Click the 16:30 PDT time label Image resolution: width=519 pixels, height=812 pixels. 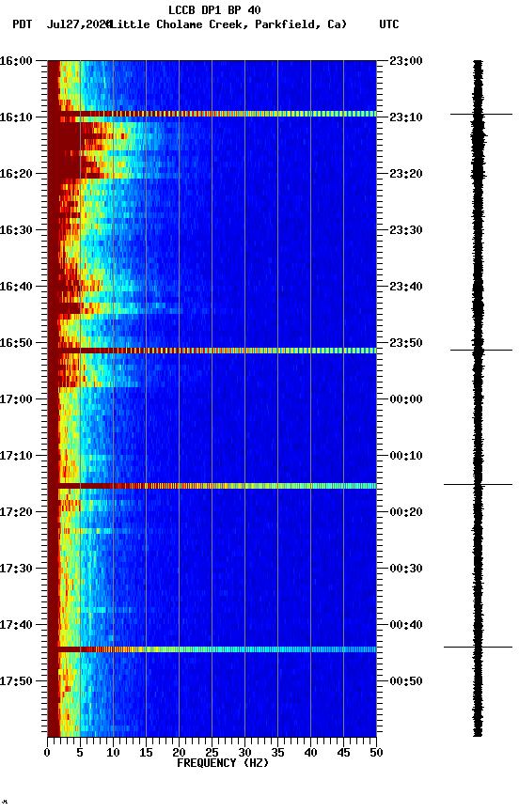coord(16,230)
